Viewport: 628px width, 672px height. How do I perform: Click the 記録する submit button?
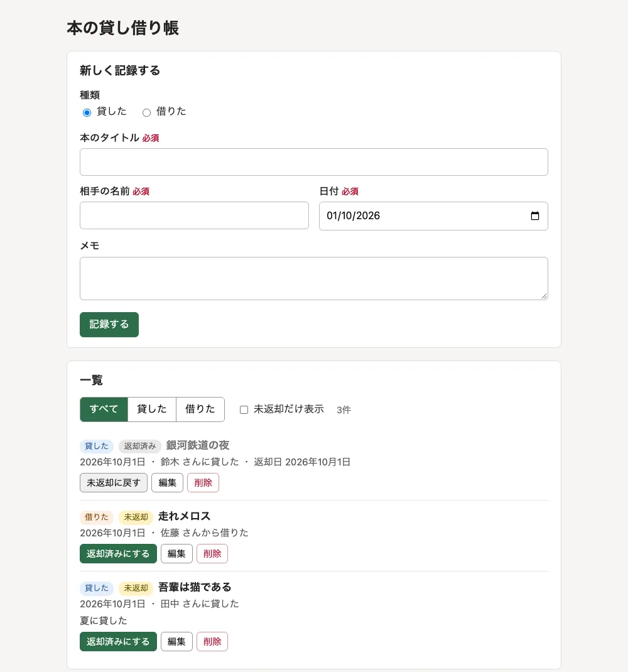[109, 325]
